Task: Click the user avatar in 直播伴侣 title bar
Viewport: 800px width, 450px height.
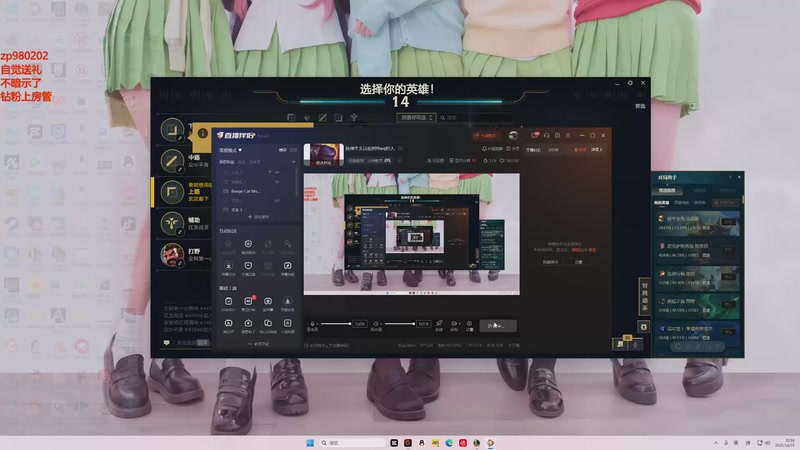Action: tap(513, 135)
